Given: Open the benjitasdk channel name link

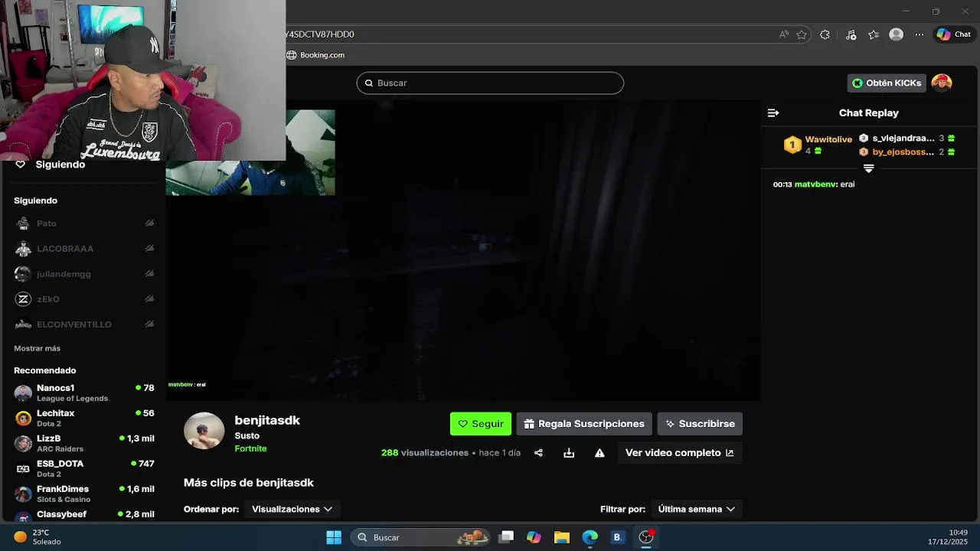Looking at the screenshot, I should tap(267, 420).
